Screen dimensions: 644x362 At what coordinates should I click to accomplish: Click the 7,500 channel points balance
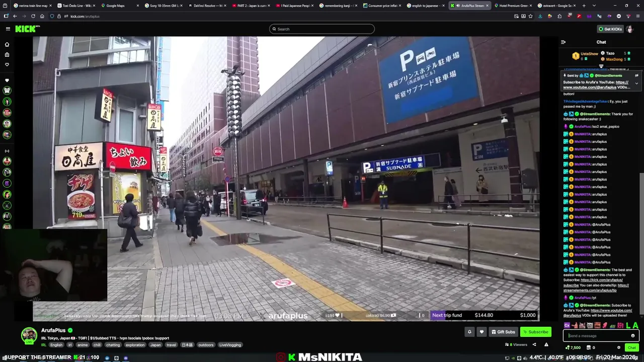573,347
